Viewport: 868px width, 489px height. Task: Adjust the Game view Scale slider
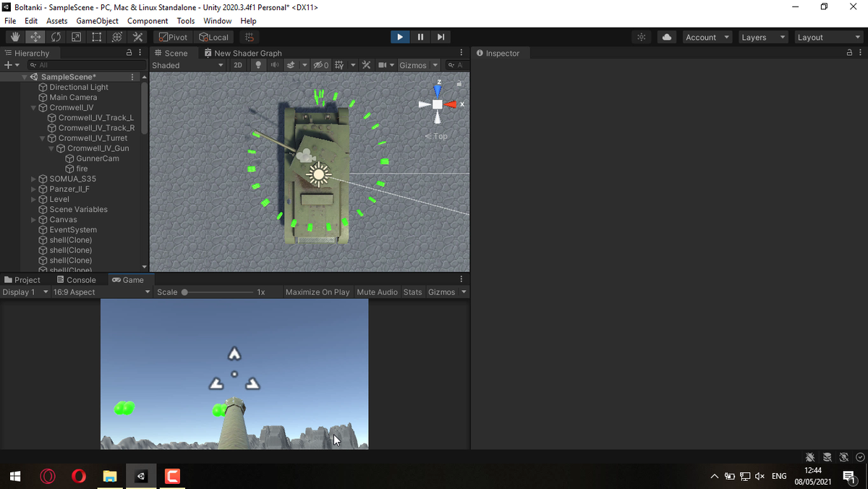coord(217,292)
